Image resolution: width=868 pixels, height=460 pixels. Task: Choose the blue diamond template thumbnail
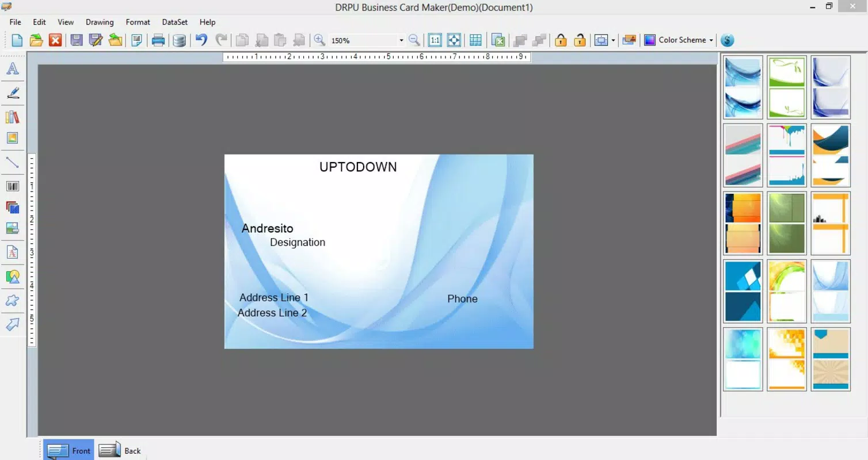click(x=743, y=291)
